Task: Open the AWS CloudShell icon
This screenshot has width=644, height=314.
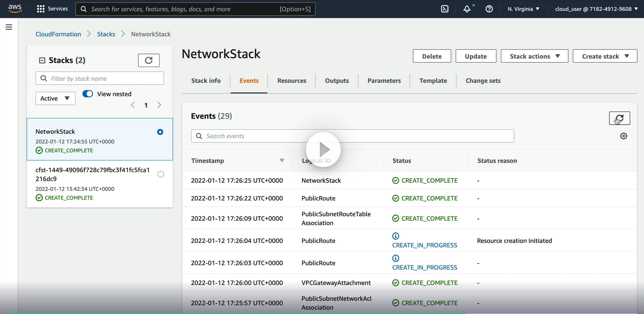Action: [445, 9]
